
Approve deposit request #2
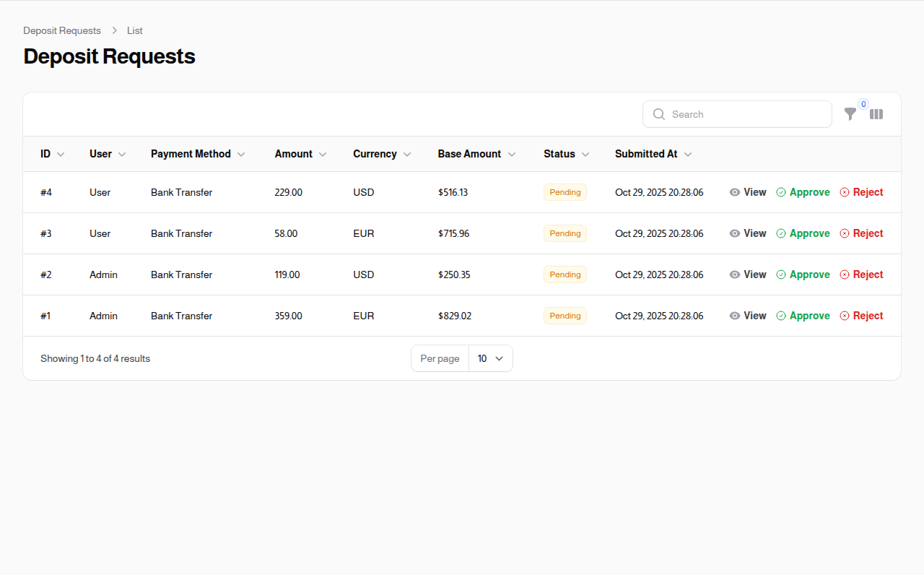click(x=803, y=274)
